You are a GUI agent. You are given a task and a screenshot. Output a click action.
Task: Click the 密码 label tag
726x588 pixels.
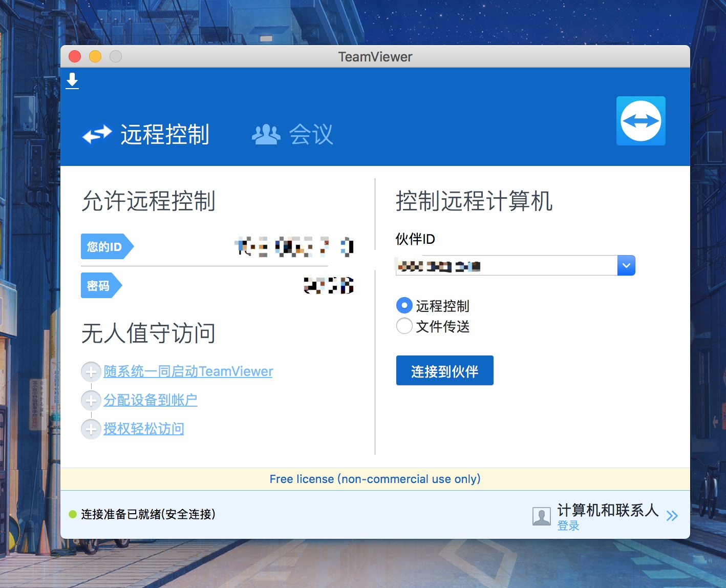click(x=101, y=285)
